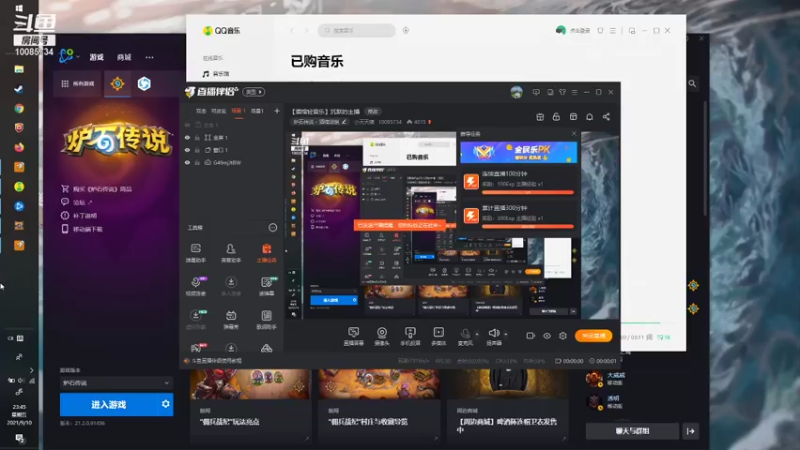800x450 pixels.
Task: Click the record camera icon beside preview eye
Action: click(x=531, y=336)
